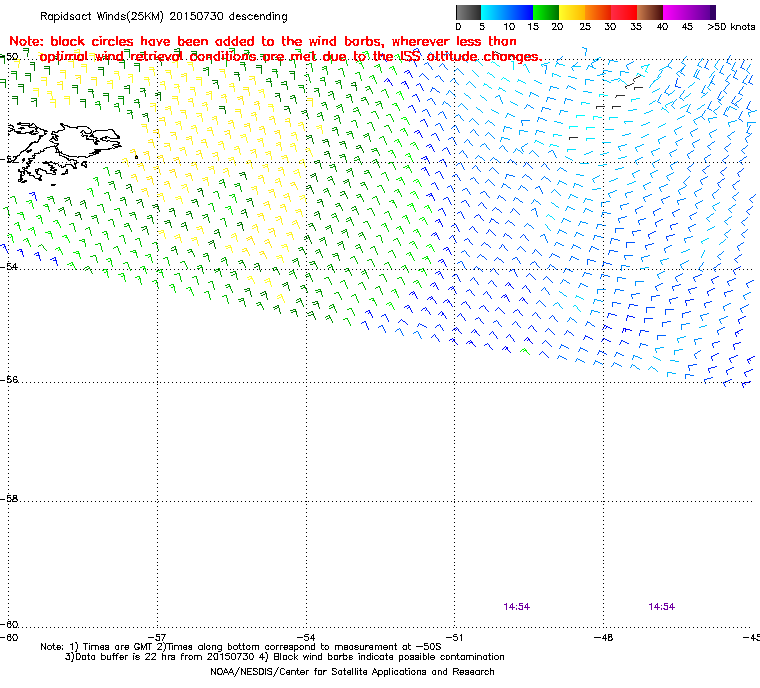Click the green 15-20 knots legend segment
The image size is (760, 688).
pyautogui.click(x=546, y=12)
